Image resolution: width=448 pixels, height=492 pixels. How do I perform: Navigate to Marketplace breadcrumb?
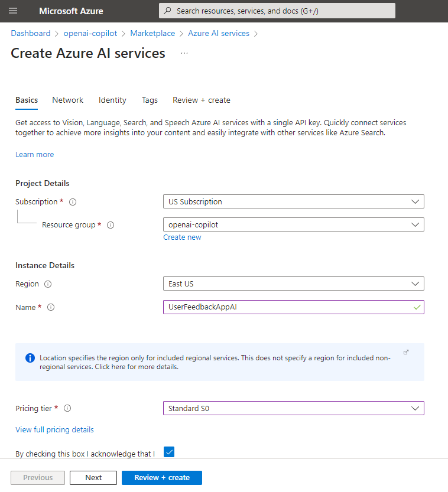152,33
